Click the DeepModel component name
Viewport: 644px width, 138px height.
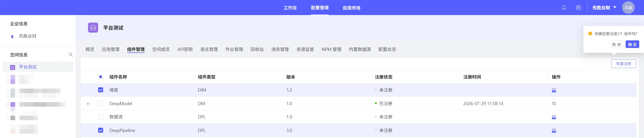[x=121, y=104]
